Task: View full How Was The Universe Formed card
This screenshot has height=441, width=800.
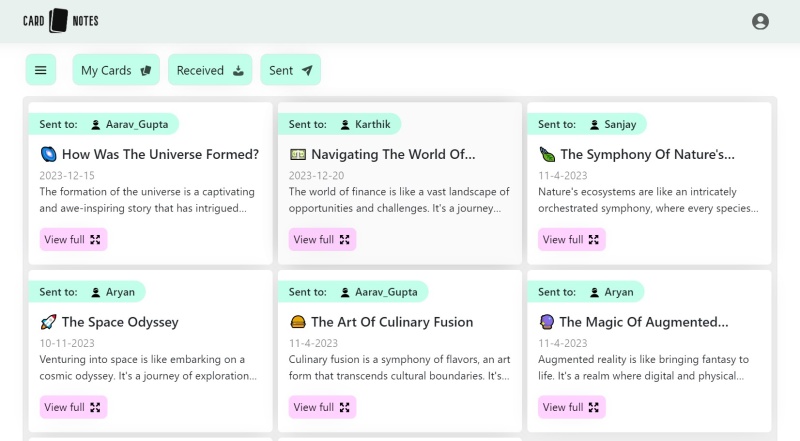Action: click(73, 240)
